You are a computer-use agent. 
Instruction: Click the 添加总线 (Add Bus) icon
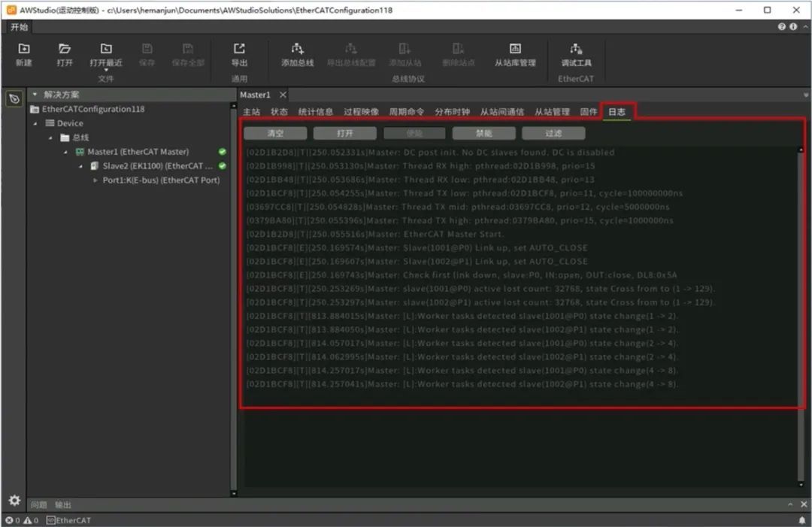297,49
